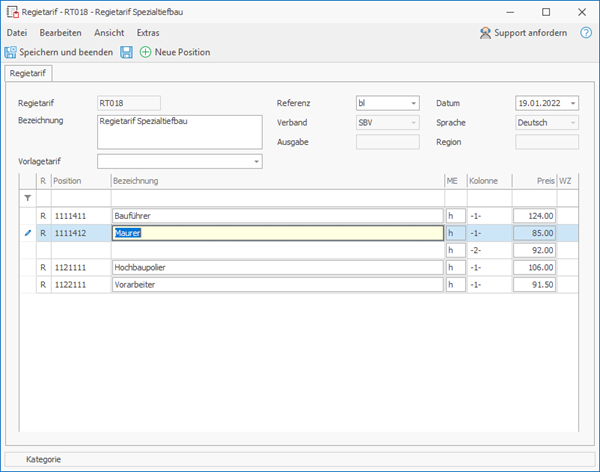
Task: Click the Support anfordern link text
Action: click(530, 33)
